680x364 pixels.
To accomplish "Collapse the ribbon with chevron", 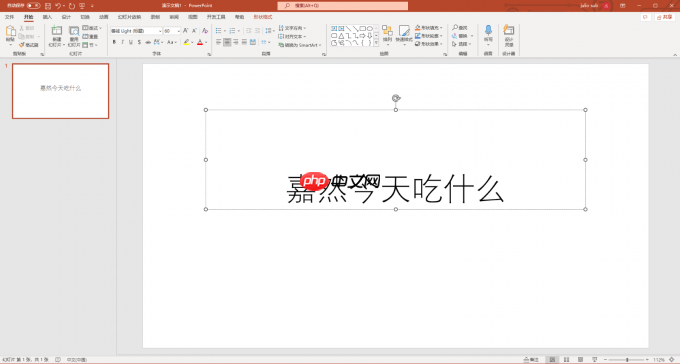I will click(x=675, y=55).
